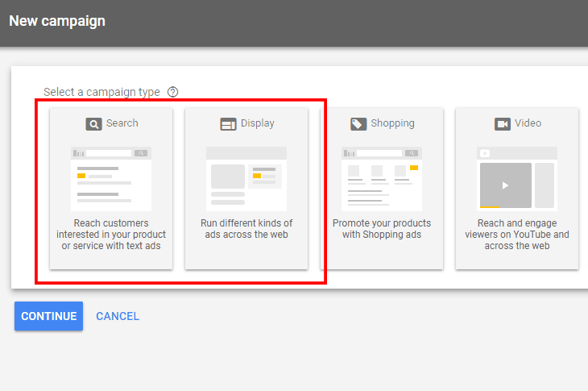Click 'Select a campaign type' label

point(101,92)
